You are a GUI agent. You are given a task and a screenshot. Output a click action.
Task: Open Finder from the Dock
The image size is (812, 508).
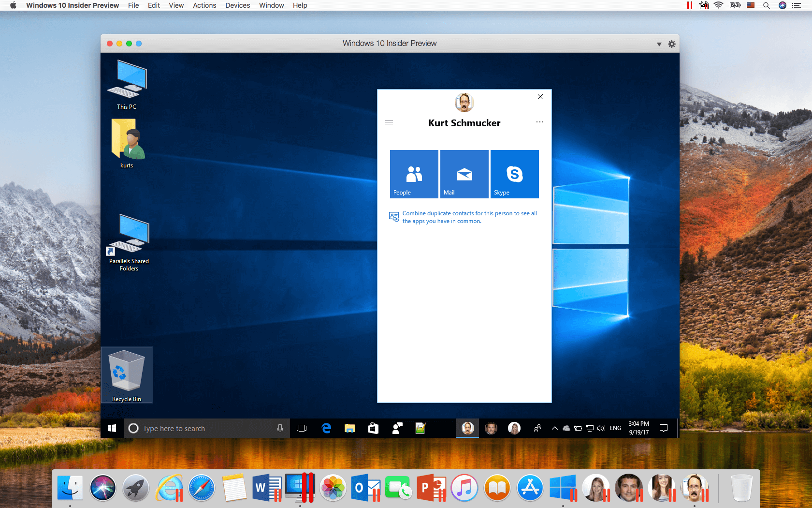(70, 488)
